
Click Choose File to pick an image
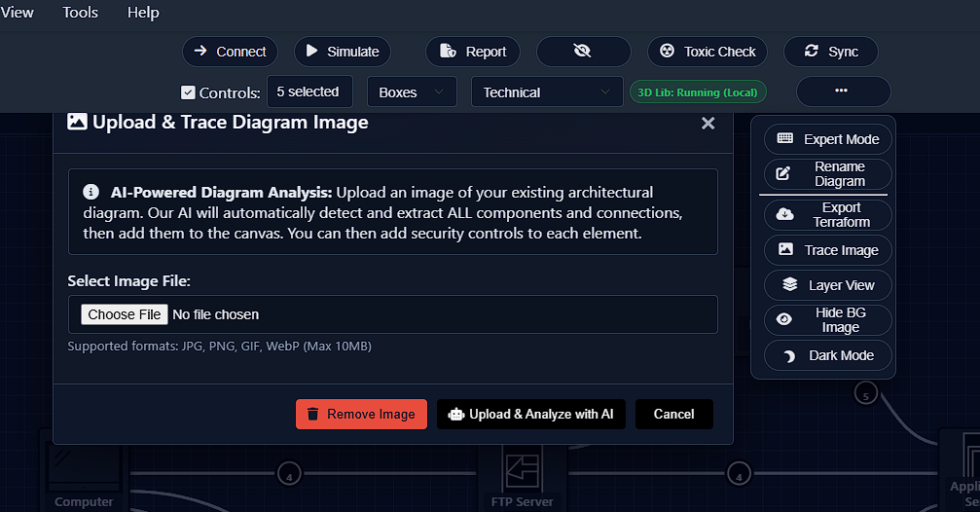coord(124,314)
